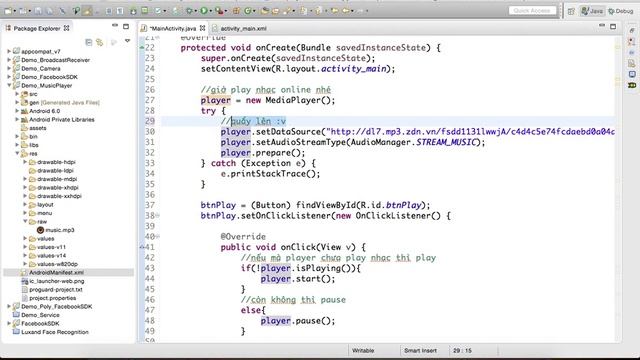Expand the appcompat_v7 project
640x360 pixels.
[9, 51]
